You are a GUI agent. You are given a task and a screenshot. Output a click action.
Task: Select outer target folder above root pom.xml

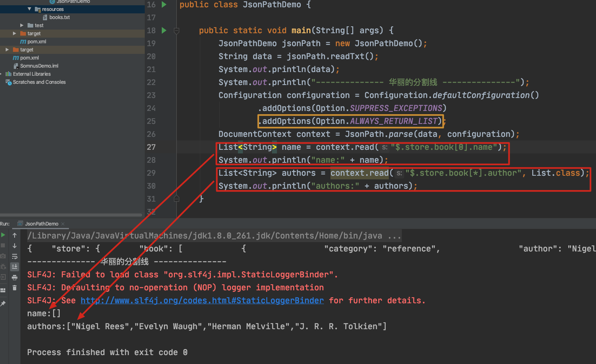tap(27, 49)
